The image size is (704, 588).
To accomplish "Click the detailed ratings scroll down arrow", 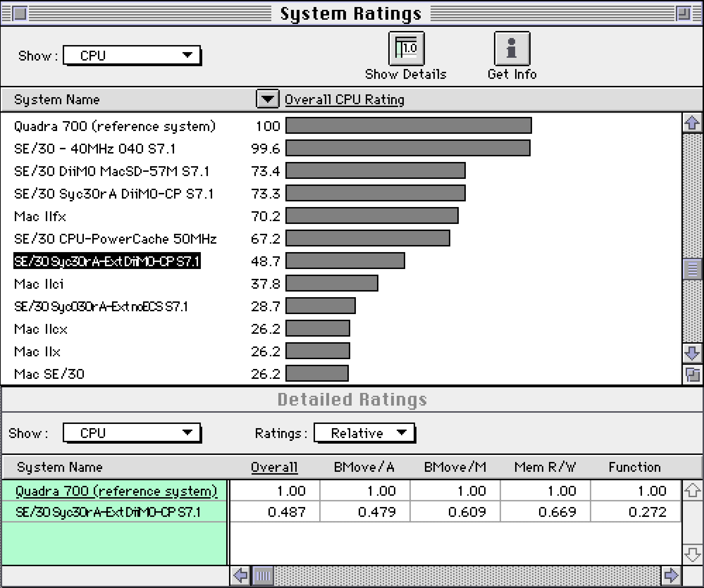I will [692, 555].
